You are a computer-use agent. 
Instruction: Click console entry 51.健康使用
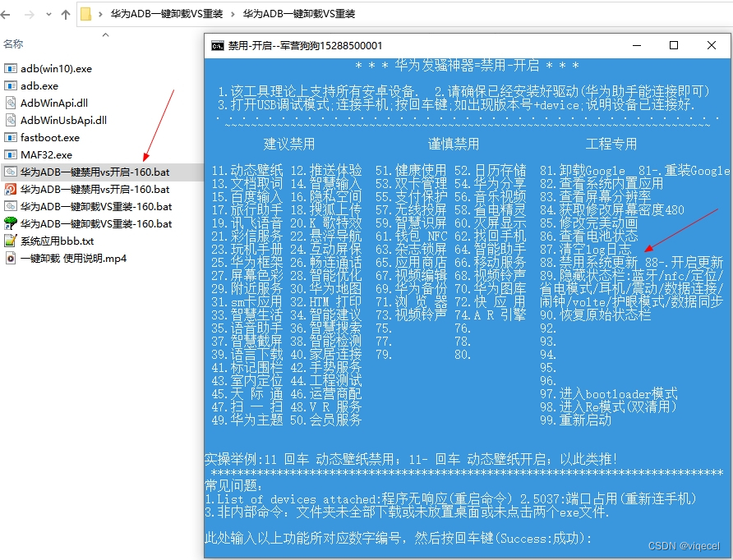point(412,170)
